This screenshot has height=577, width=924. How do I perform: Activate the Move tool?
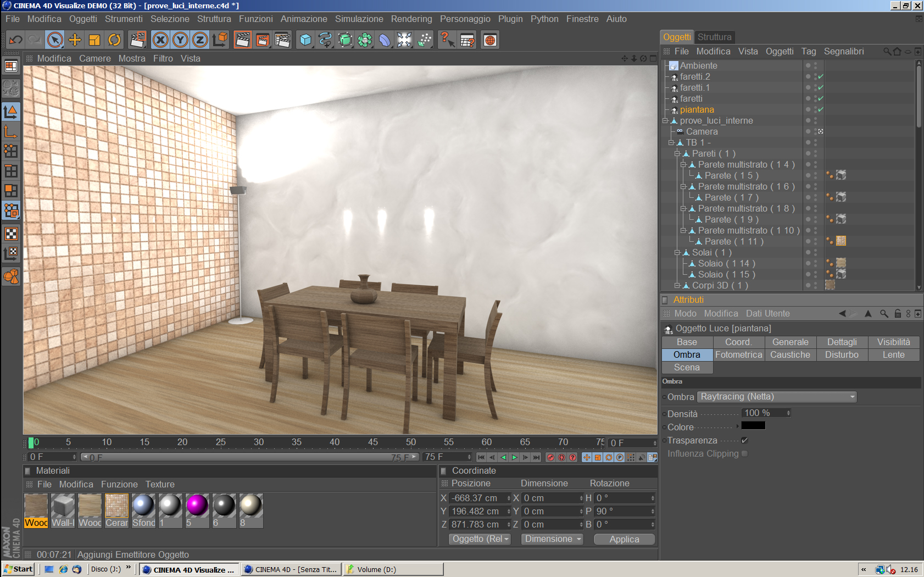pos(75,40)
